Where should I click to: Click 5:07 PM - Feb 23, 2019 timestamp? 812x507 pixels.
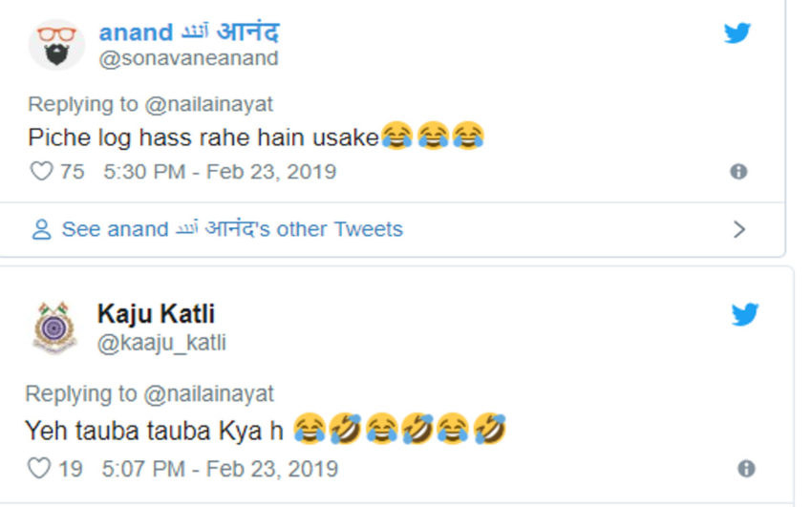220,470
